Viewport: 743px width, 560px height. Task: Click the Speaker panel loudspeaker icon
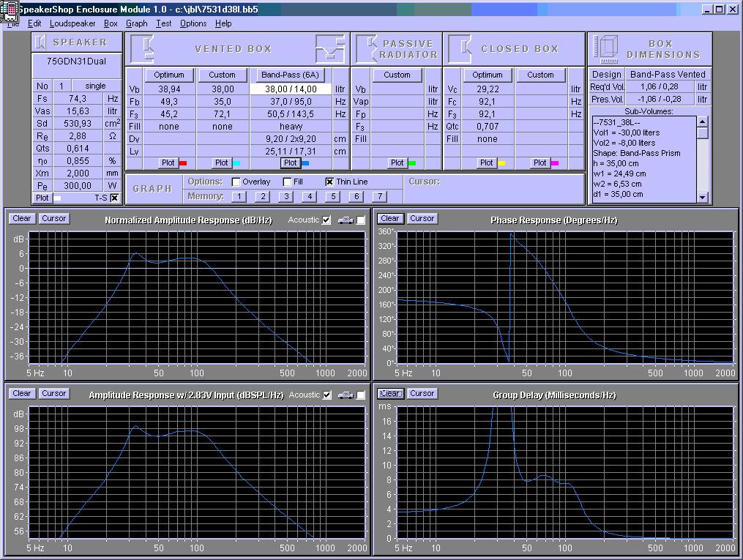(41, 42)
